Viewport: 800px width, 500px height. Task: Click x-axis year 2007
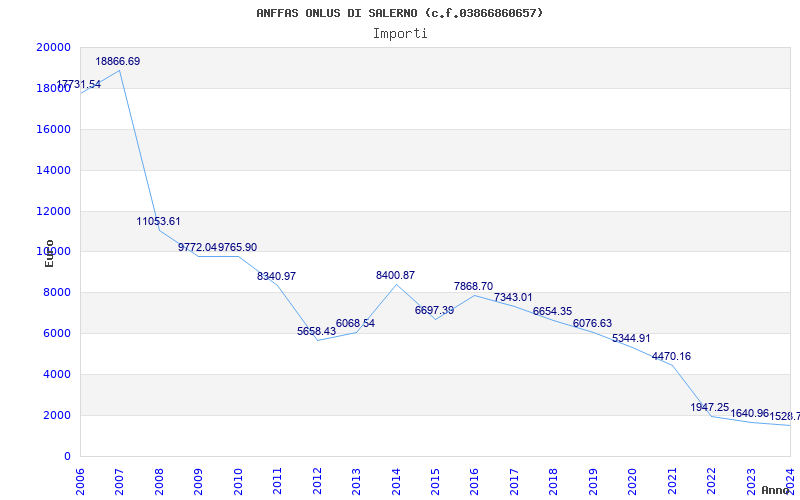119,481
